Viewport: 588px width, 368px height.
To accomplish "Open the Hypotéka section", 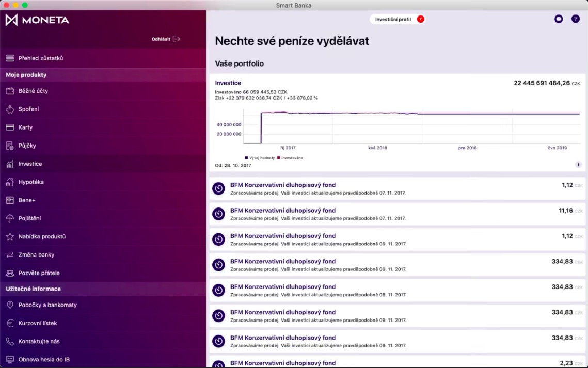I will click(103, 182).
